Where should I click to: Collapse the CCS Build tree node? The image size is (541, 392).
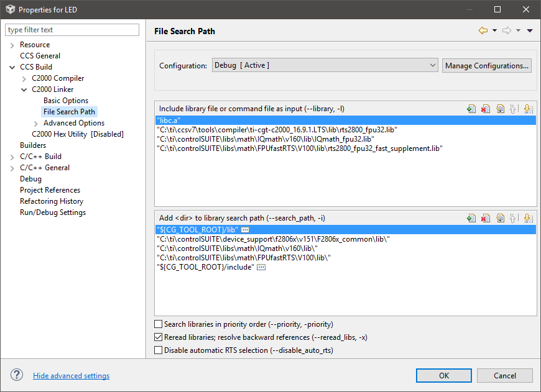(x=12, y=67)
